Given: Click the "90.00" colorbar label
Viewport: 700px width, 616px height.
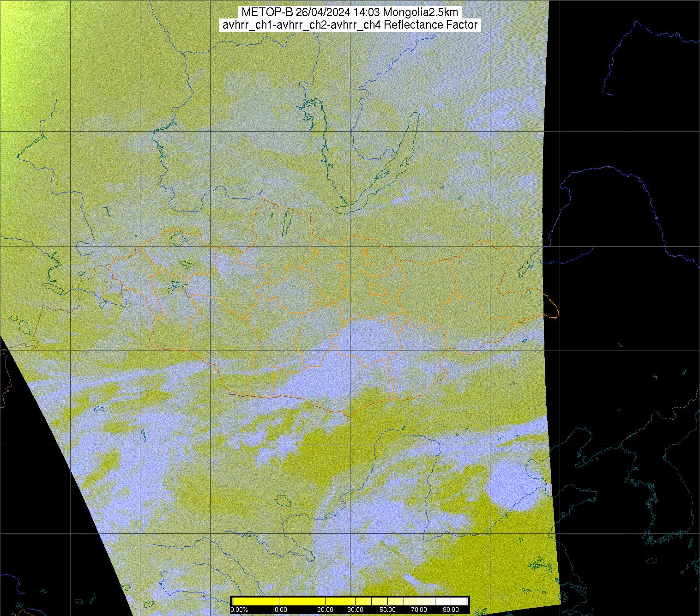Looking at the screenshot, I should 450,610.
